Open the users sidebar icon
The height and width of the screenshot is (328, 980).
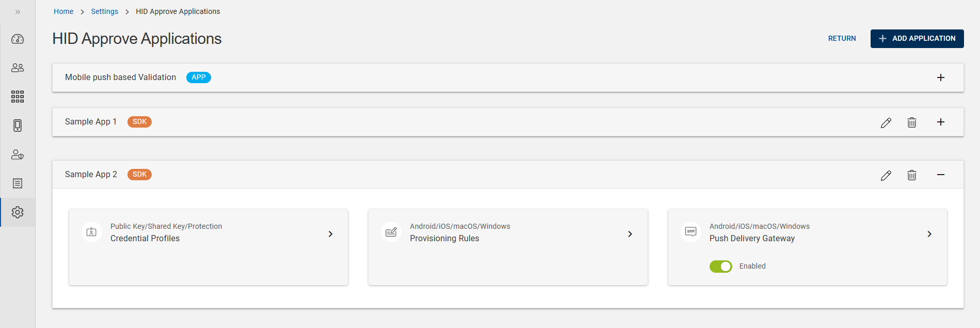tap(18, 68)
